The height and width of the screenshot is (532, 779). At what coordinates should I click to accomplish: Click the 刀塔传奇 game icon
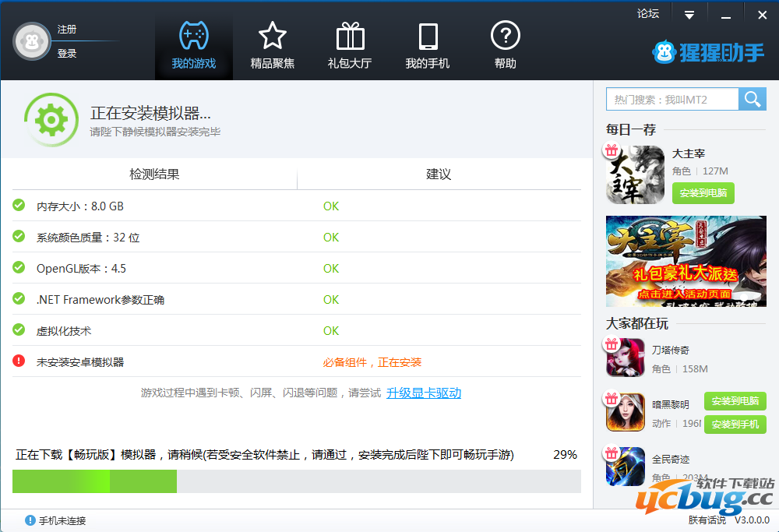pyautogui.click(x=626, y=358)
